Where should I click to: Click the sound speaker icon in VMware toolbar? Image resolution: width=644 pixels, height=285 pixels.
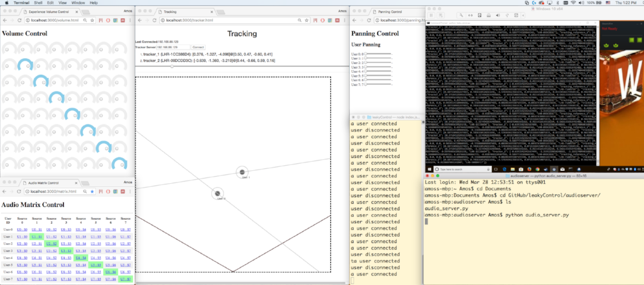coord(498,15)
